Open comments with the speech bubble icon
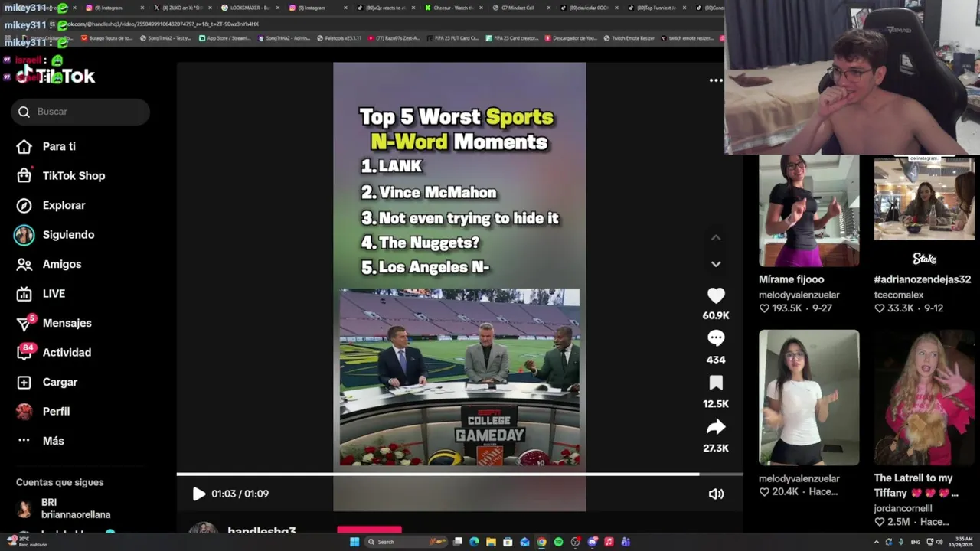Screen dimensions: 980x551 [x=716, y=338]
